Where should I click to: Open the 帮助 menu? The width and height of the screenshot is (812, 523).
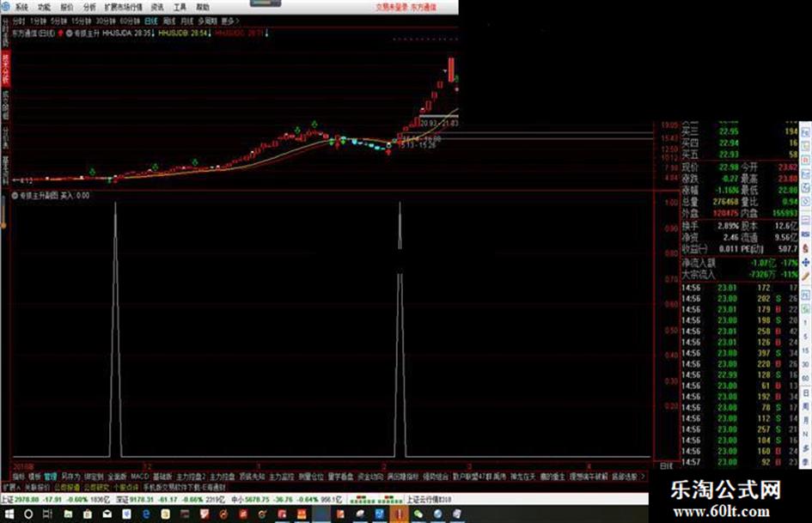pos(203,7)
